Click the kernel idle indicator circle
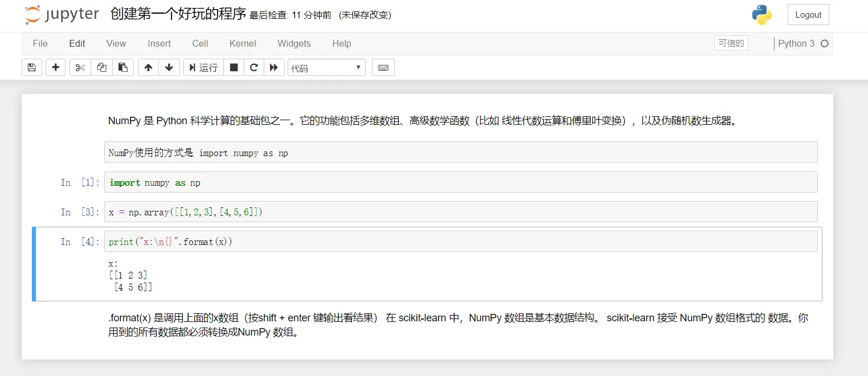Image resolution: width=868 pixels, height=376 pixels. (824, 43)
